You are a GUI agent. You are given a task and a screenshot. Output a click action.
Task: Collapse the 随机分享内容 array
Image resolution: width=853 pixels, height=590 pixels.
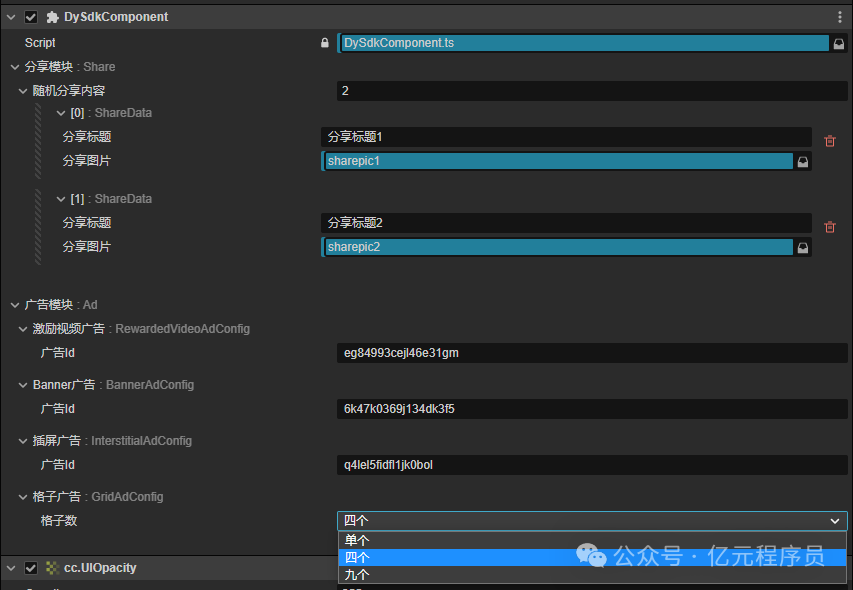tap(23, 91)
